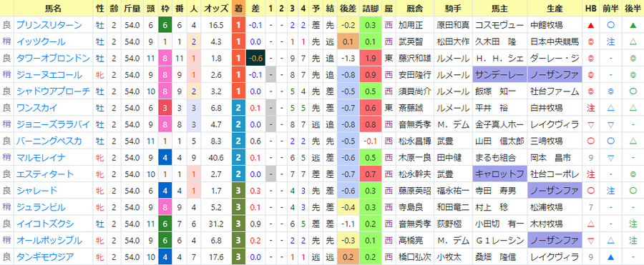Click the 後差 column header
Viewport: 644px width, 265px height.
348,8
